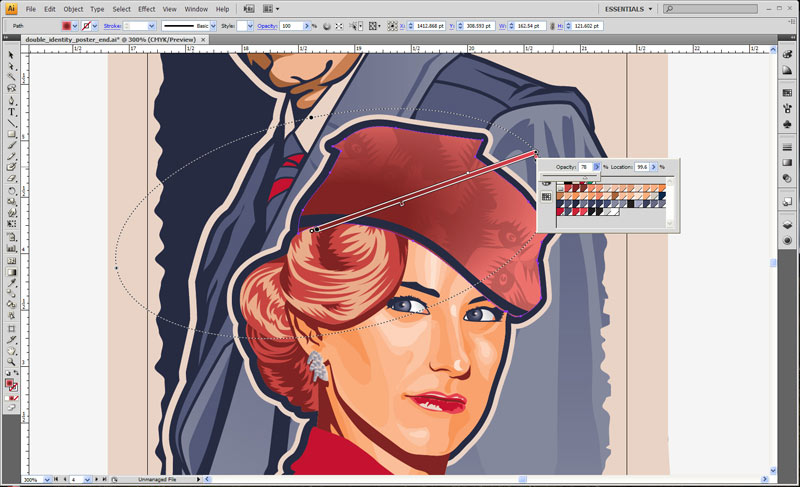Select the Magic Wand tool
The height and width of the screenshot is (487, 800).
11,78
